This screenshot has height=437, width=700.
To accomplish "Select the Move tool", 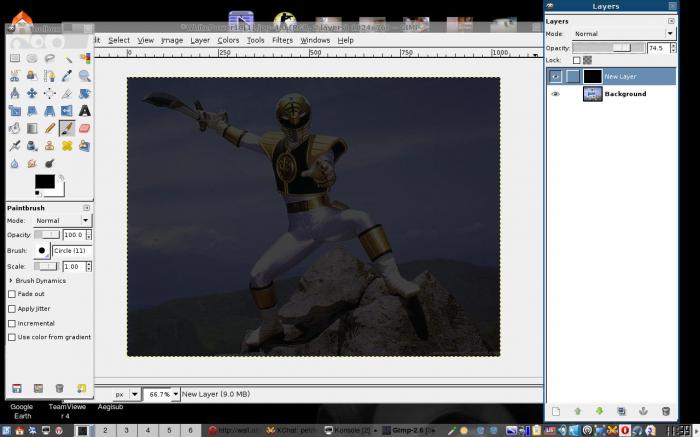I will pyautogui.click(x=32, y=93).
